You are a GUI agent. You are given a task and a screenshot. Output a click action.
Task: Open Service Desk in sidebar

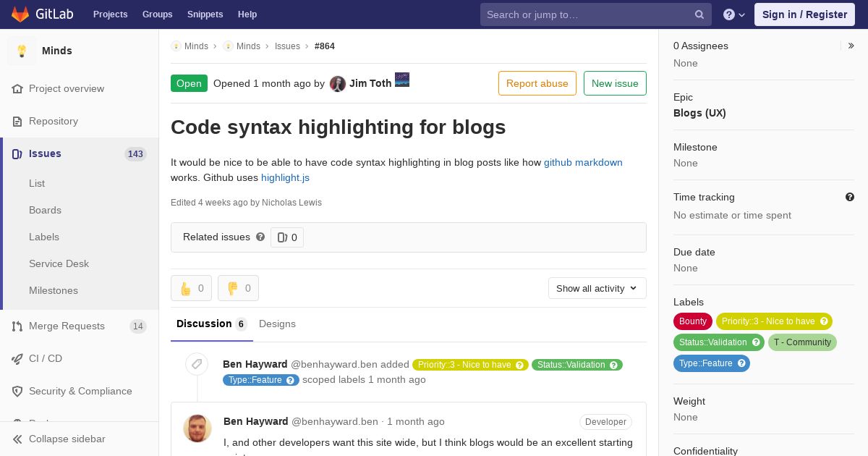[x=59, y=263]
